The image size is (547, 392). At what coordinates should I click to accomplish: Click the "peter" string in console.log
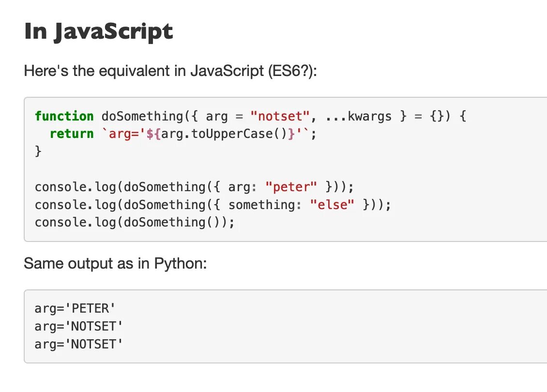(291, 187)
